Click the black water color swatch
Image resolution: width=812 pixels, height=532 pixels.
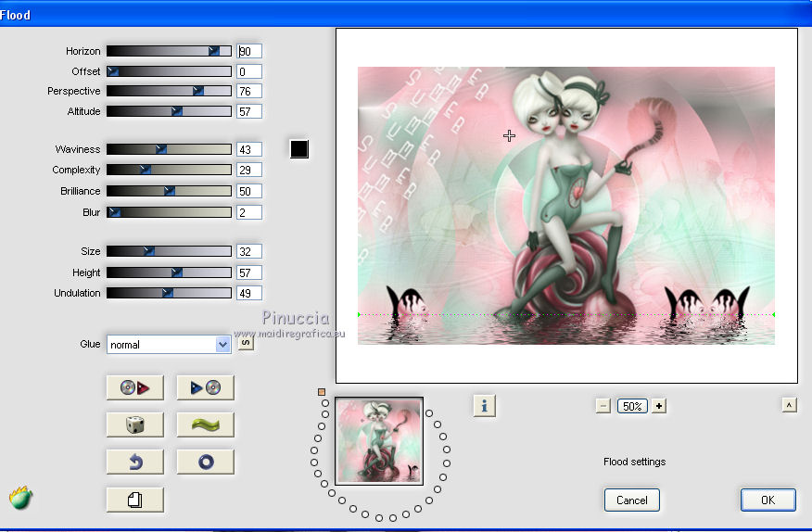point(299,149)
